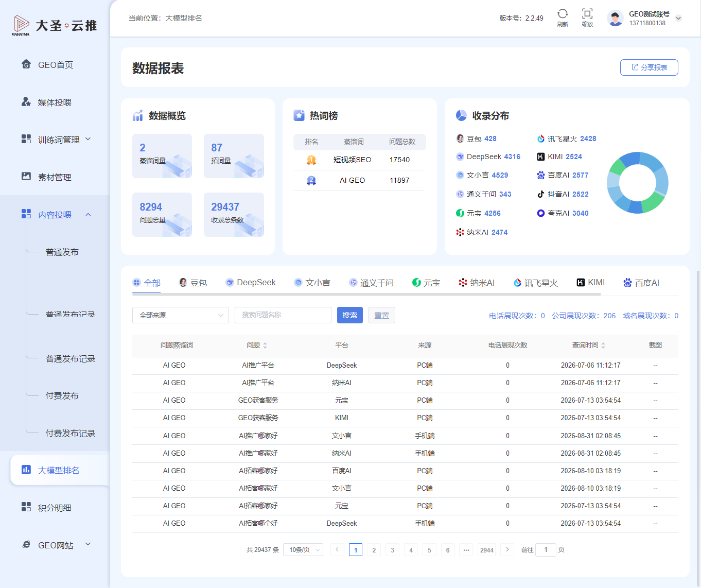This screenshot has height=588, width=701.
Task: Click the 数据概览 chart icon
Action: click(137, 115)
